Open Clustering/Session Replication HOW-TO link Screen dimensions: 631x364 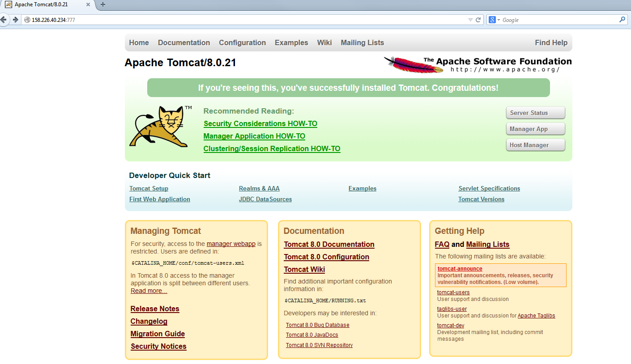pyautogui.click(x=272, y=148)
